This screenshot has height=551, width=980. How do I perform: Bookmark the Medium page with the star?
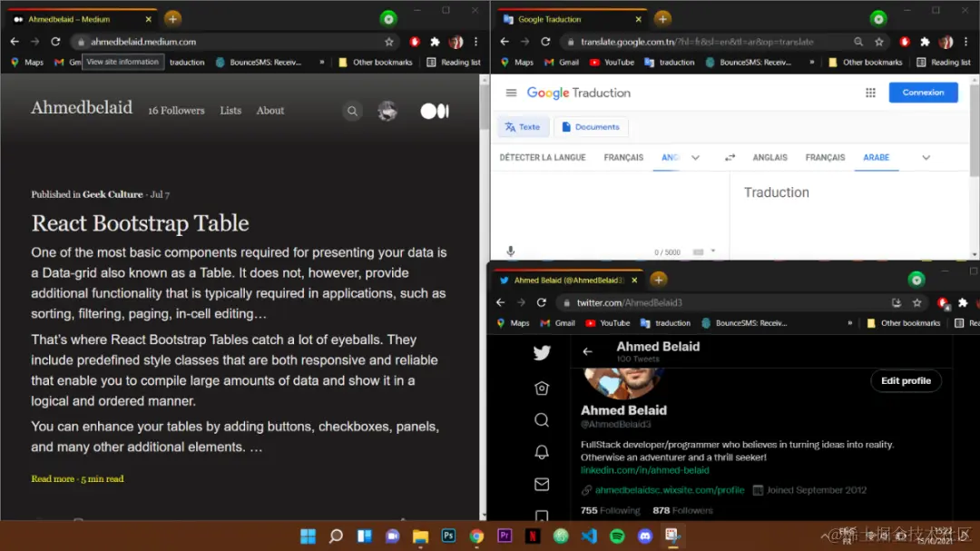click(x=389, y=42)
